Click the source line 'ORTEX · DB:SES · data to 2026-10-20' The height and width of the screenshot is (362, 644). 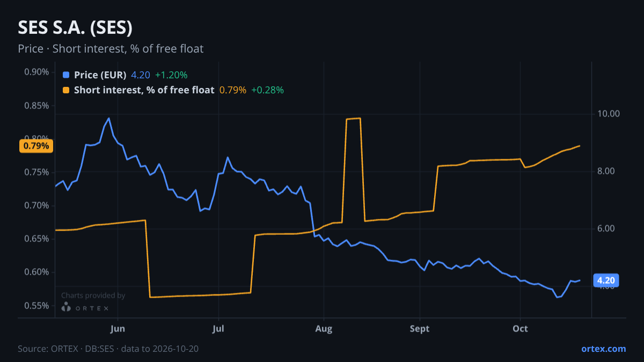click(x=126, y=349)
